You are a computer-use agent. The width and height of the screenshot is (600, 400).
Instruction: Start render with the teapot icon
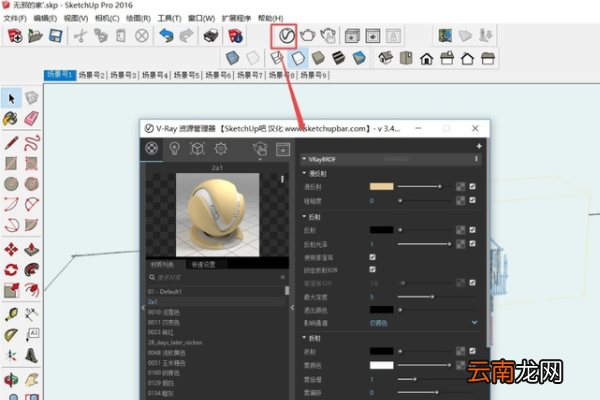coord(307,36)
